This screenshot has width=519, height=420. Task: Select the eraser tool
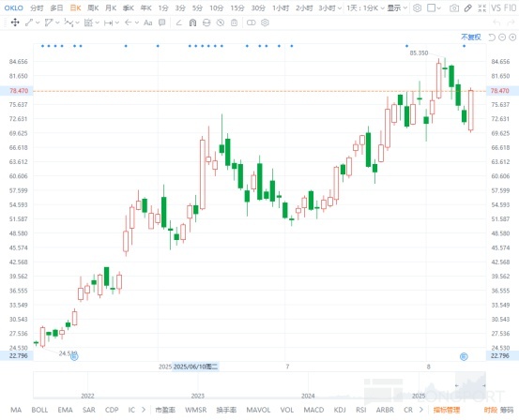click(x=178, y=22)
